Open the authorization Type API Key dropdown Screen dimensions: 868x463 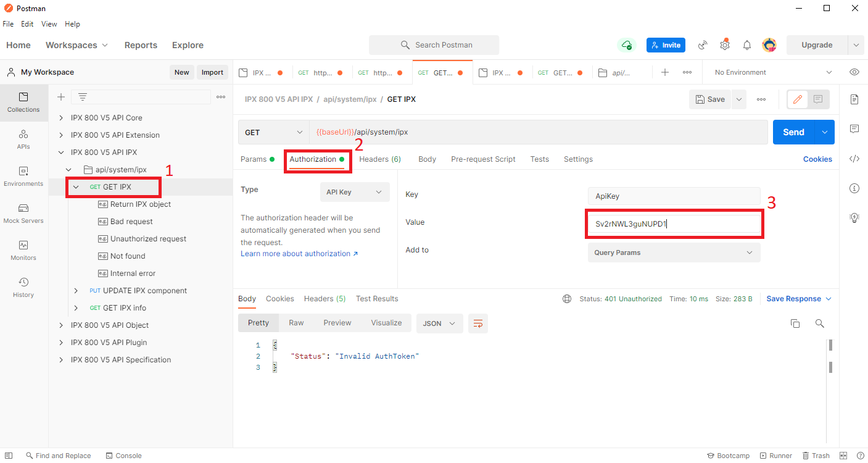(355, 192)
